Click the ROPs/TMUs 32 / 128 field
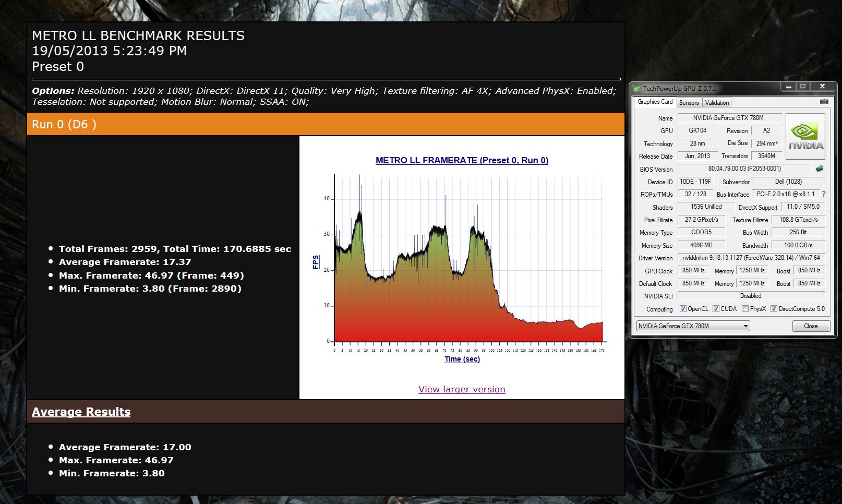The height and width of the screenshot is (504, 842). click(x=695, y=194)
